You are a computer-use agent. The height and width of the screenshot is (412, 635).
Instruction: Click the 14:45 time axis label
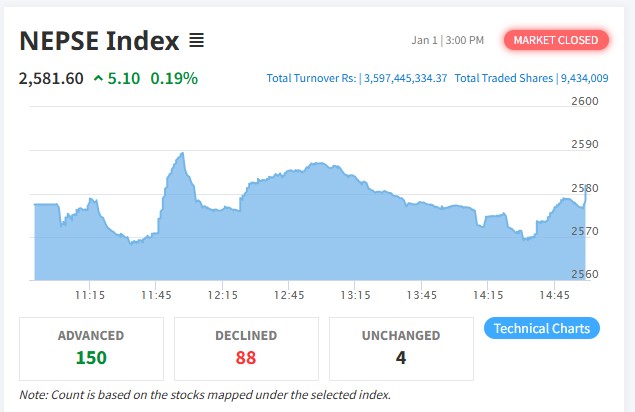click(x=554, y=295)
